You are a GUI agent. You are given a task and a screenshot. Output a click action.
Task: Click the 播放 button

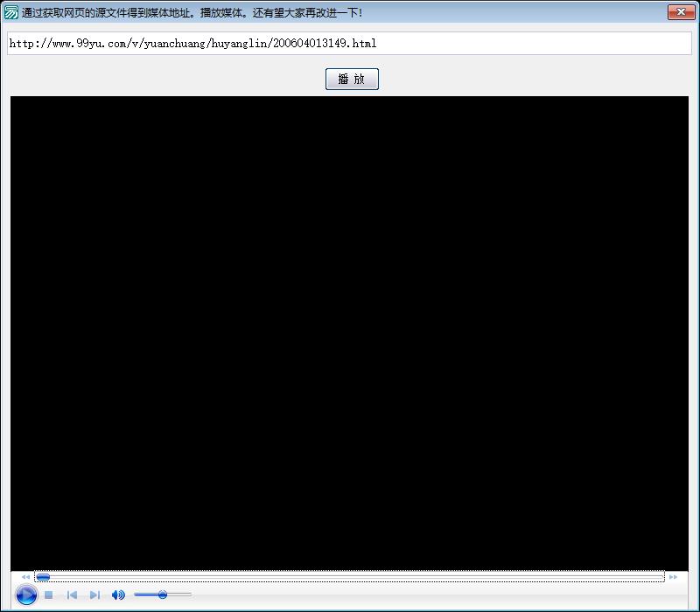(x=352, y=79)
